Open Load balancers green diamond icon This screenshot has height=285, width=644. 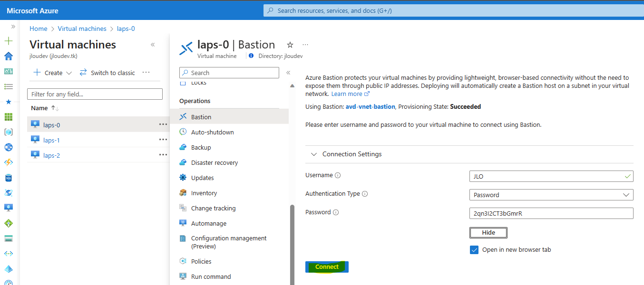9,223
